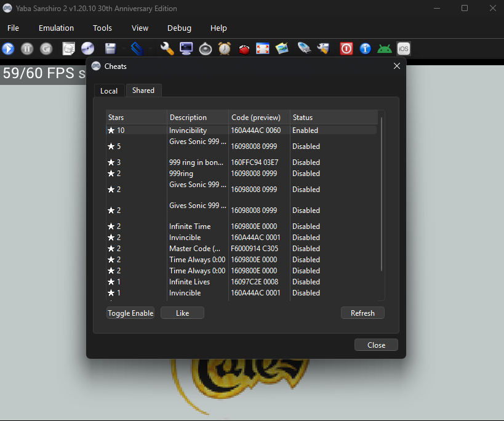Click the floppy disk save state icon
The image size is (504, 421).
click(x=110, y=49)
